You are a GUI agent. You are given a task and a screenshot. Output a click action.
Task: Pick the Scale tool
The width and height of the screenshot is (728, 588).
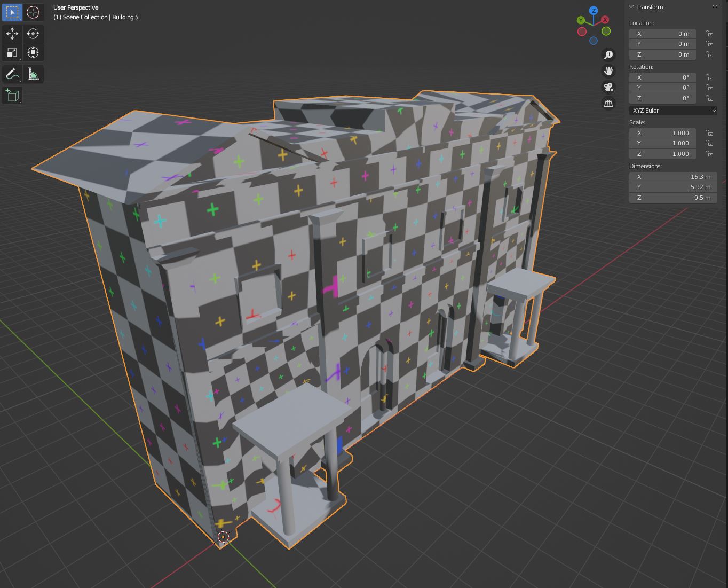tap(12, 52)
